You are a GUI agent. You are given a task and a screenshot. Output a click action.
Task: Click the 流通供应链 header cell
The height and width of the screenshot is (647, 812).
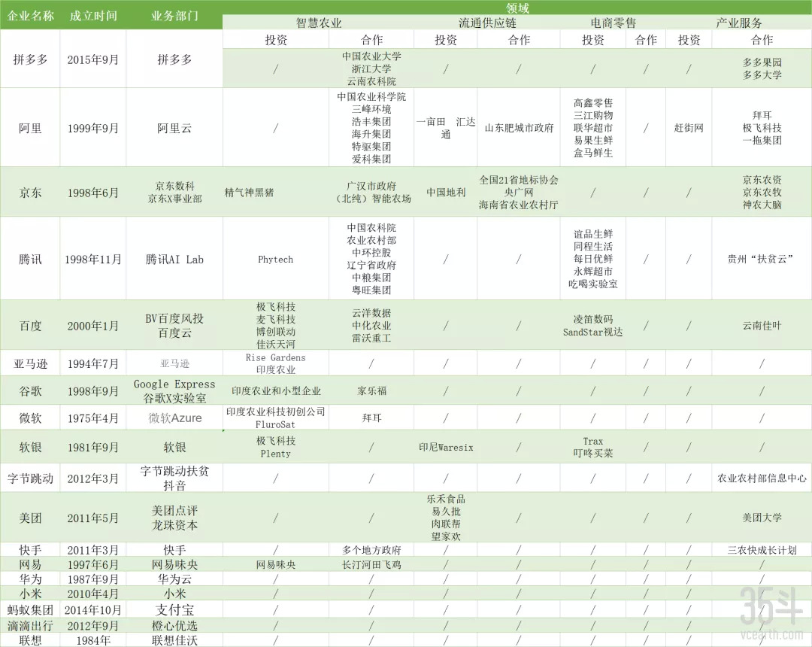pos(487,23)
